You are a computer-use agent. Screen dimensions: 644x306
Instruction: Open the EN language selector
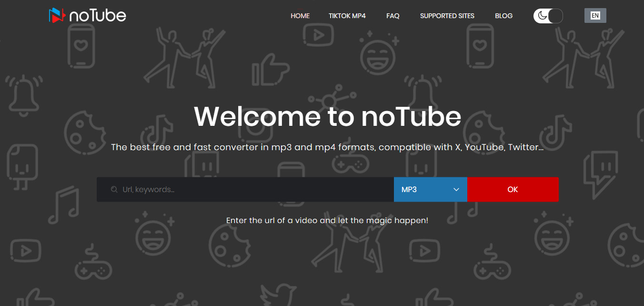(595, 16)
